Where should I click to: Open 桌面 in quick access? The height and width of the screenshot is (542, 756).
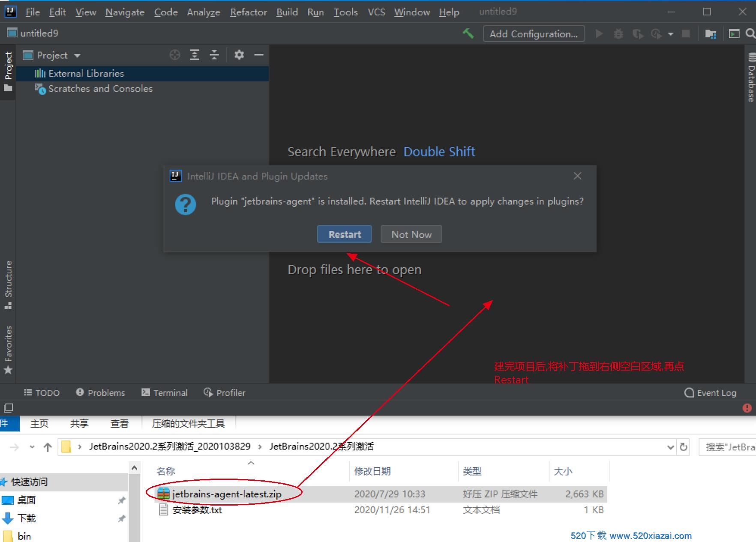click(x=27, y=500)
